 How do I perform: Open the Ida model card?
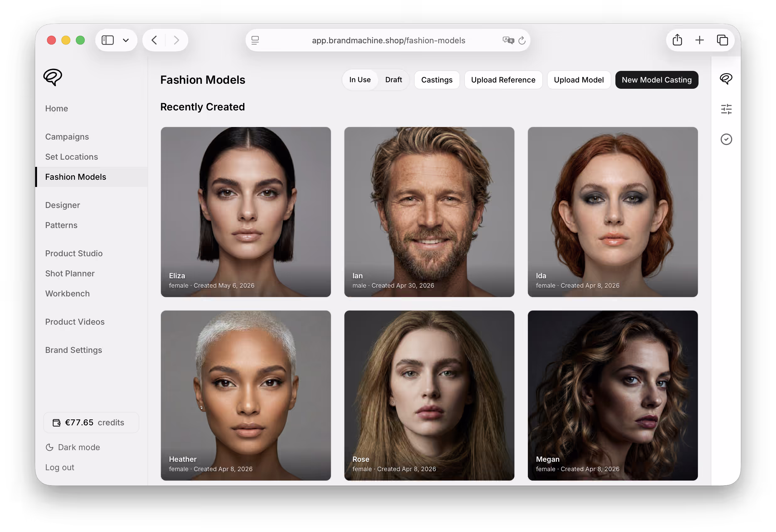pyautogui.click(x=612, y=212)
